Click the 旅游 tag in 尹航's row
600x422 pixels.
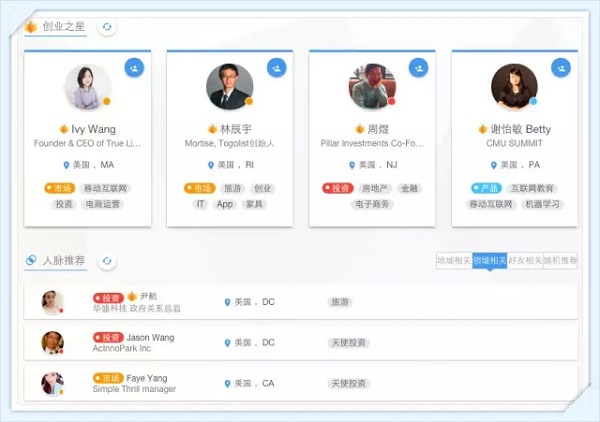point(340,302)
